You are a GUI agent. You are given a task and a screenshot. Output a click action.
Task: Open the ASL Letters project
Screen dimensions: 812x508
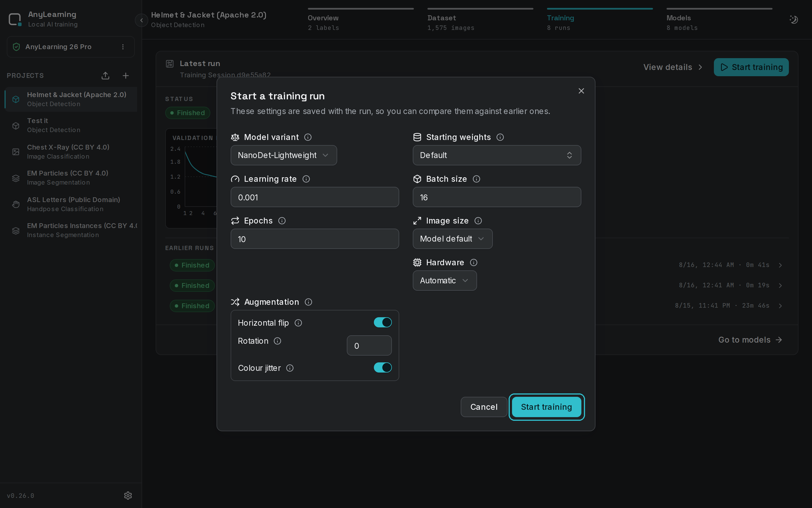(x=71, y=204)
